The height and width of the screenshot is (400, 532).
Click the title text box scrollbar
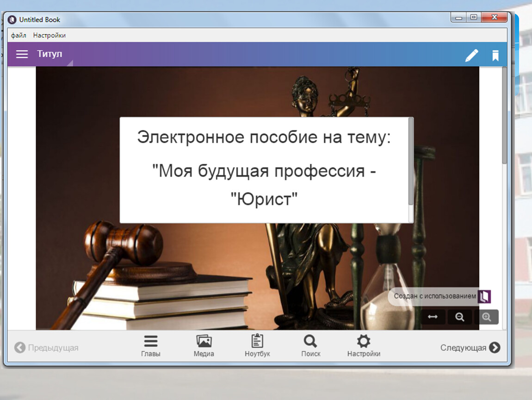point(411,162)
